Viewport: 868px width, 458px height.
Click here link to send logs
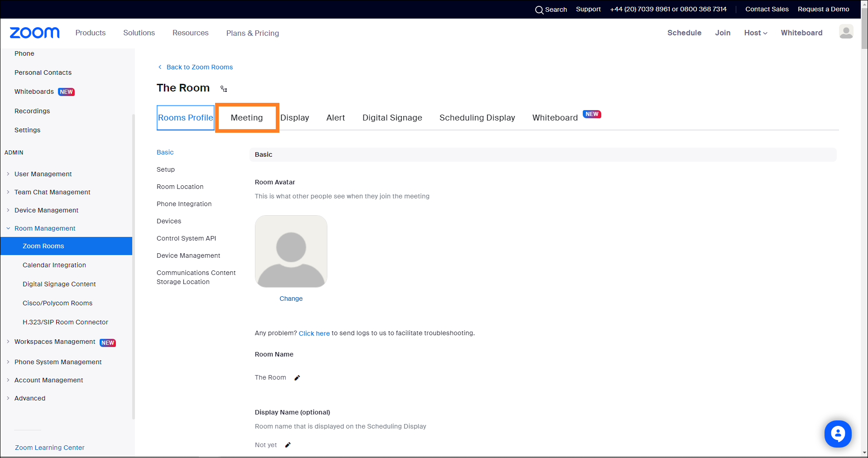tap(314, 333)
